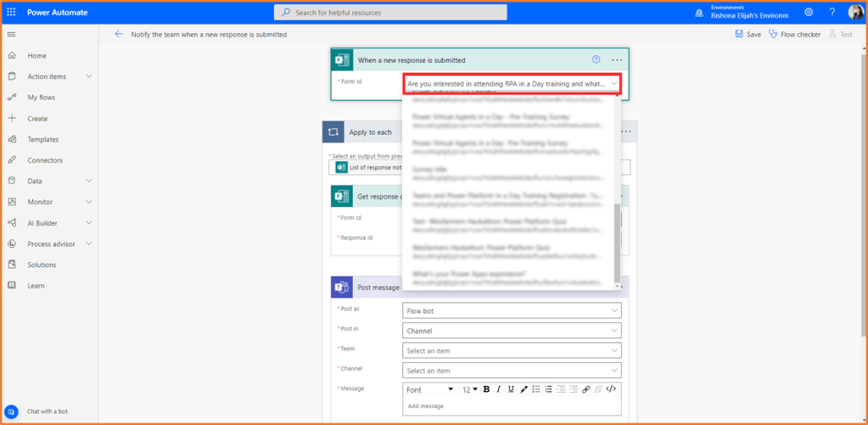Go back using the left arrow

click(x=119, y=35)
